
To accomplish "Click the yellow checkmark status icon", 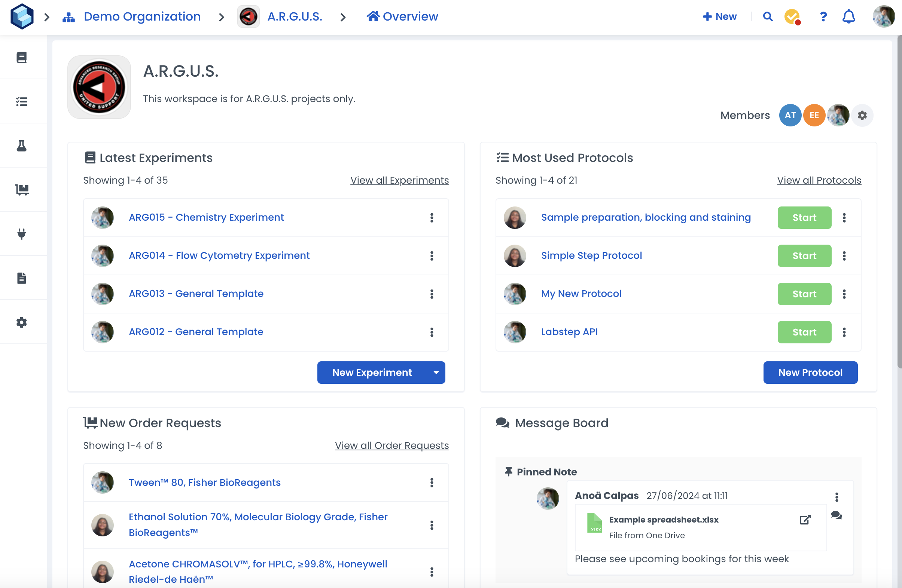I will [792, 17].
